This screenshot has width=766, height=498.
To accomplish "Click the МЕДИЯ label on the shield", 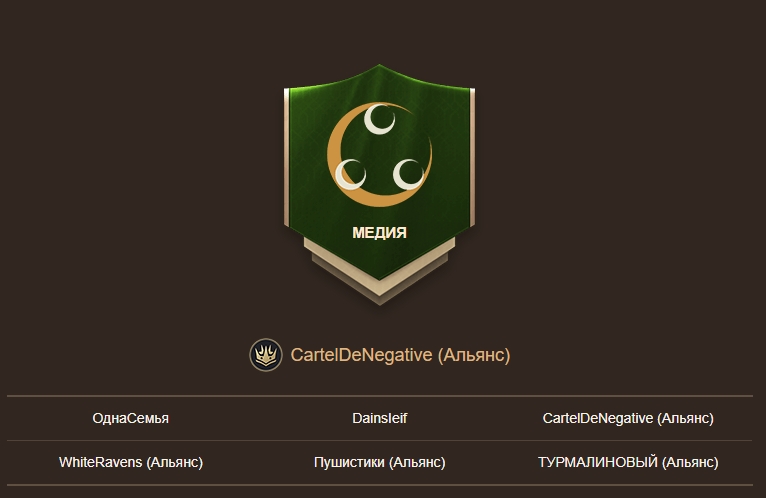I will [x=380, y=233].
